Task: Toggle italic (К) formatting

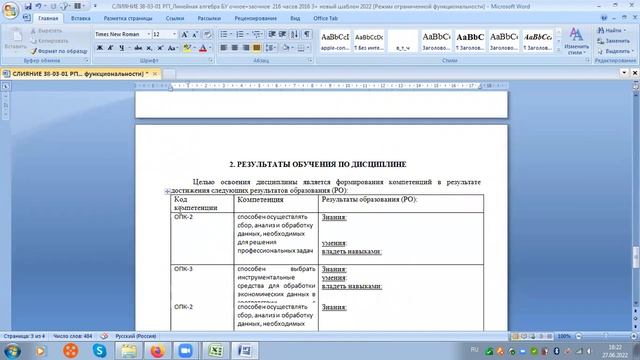Action: click(x=110, y=48)
